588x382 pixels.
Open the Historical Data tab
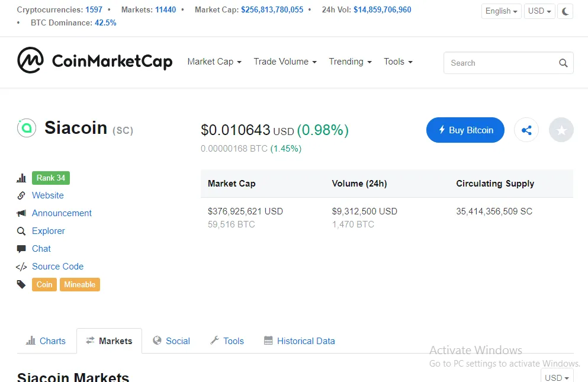pyautogui.click(x=300, y=341)
